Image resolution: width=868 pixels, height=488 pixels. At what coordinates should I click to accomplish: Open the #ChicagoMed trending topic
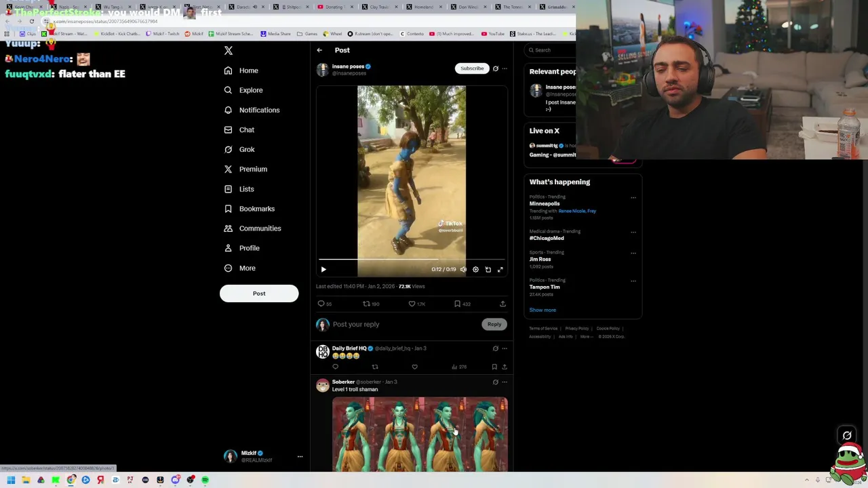(x=547, y=239)
